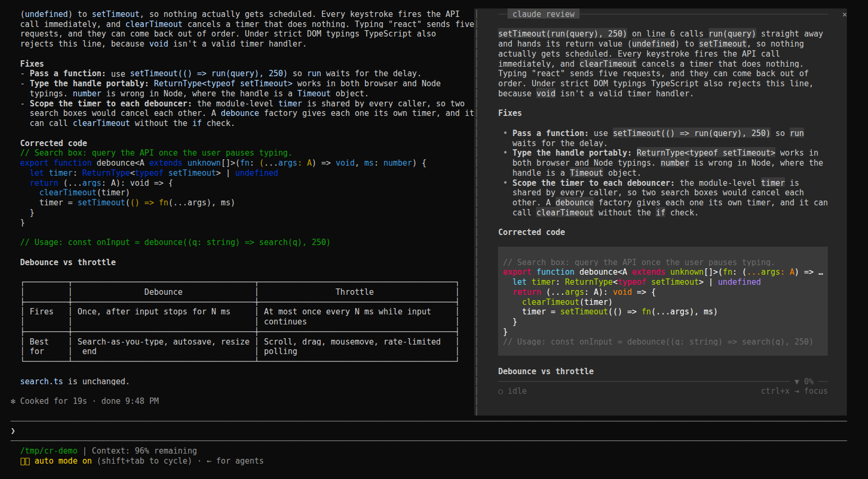The height and width of the screenshot is (479, 868).
Task: Click "search.ts is unchanged." line
Action: (75, 382)
